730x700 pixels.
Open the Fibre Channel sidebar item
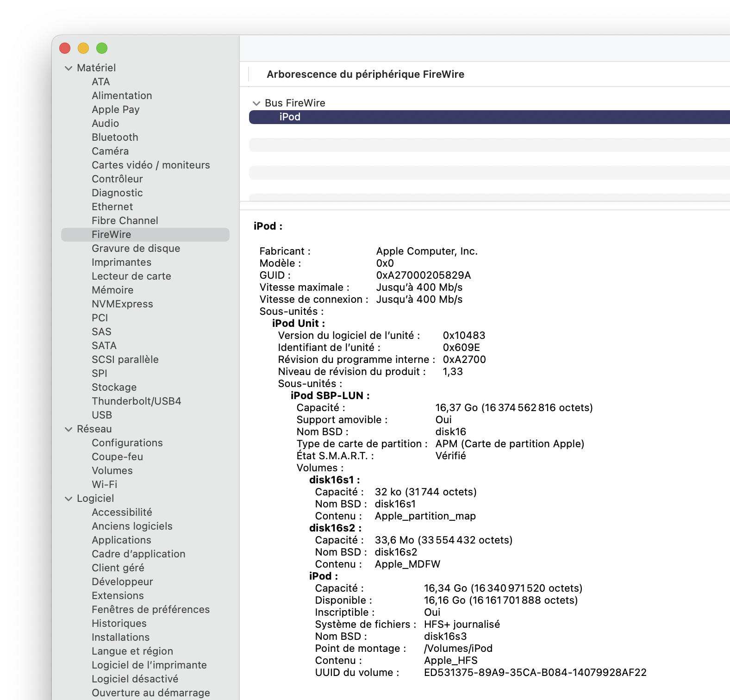tap(125, 221)
